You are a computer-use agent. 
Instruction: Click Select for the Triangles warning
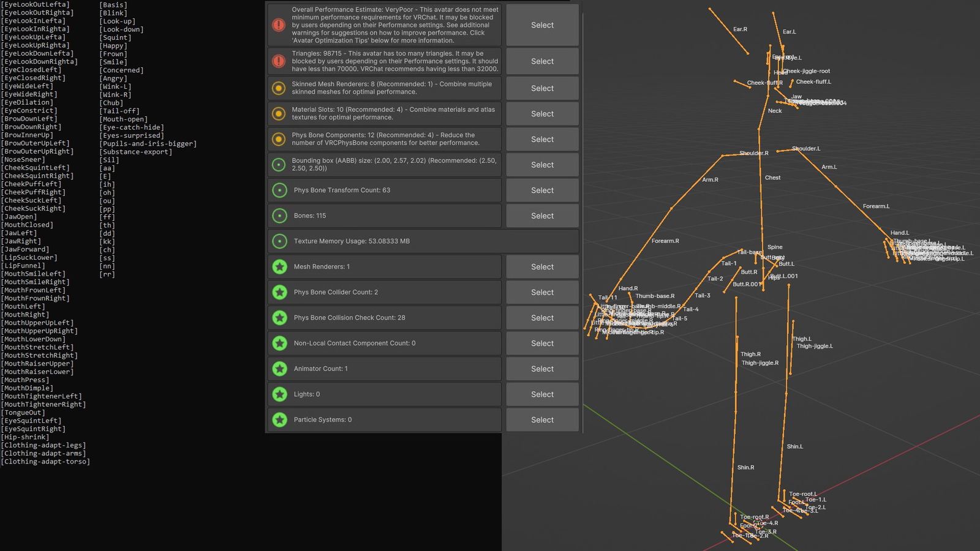542,61
